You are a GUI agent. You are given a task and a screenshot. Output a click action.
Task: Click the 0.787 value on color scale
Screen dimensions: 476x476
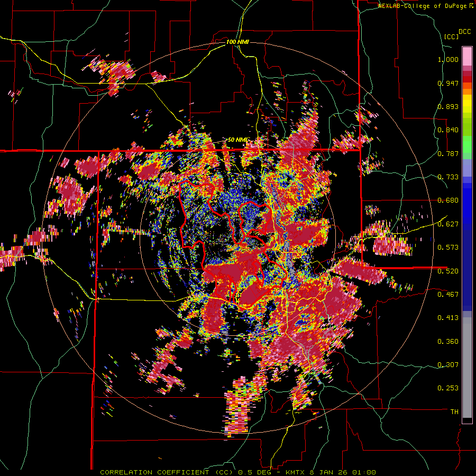448,153
